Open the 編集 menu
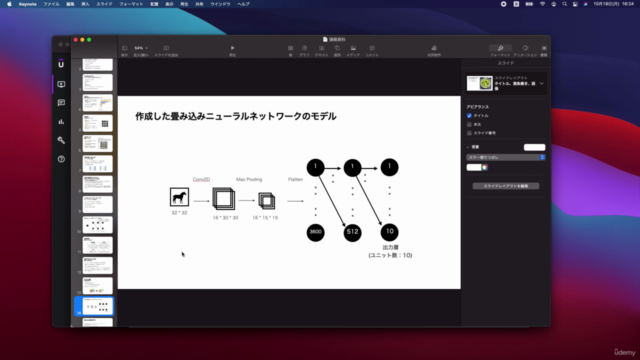Screen dimensions: 640x360 [x=70, y=4]
